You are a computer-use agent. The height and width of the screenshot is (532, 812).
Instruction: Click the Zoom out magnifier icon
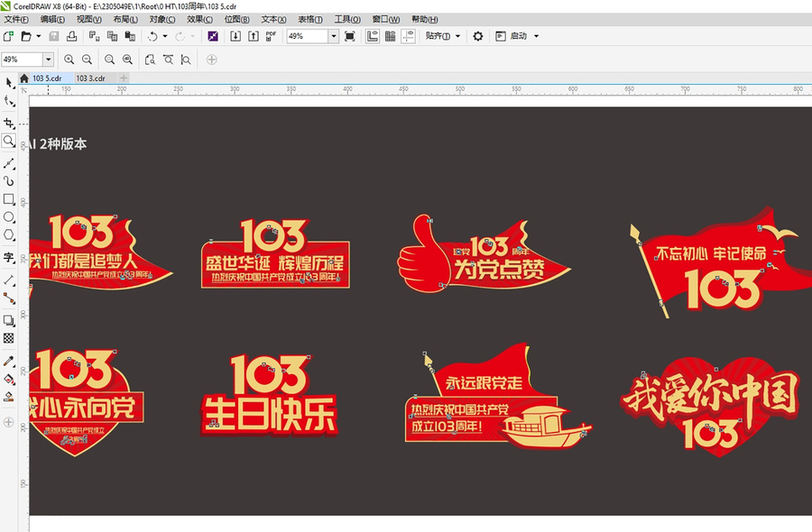pyautogui.click(x=87, y=60)
